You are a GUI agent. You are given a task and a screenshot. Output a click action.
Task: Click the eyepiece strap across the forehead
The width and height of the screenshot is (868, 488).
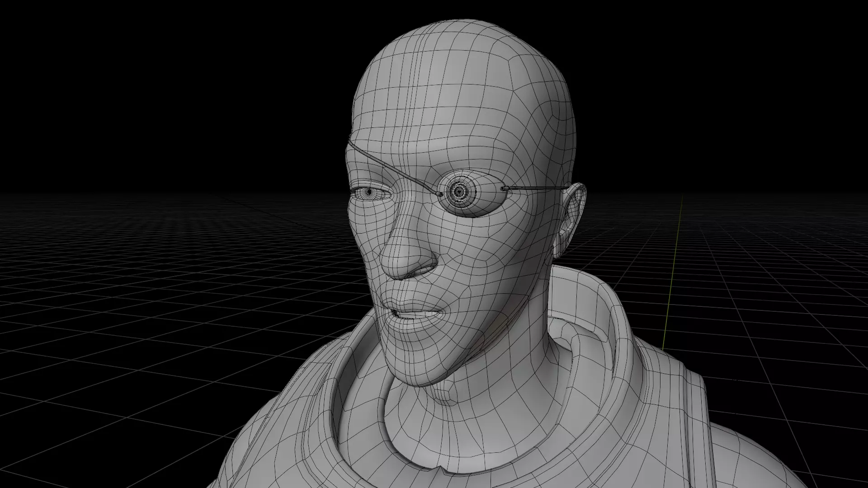click(393, 169)
